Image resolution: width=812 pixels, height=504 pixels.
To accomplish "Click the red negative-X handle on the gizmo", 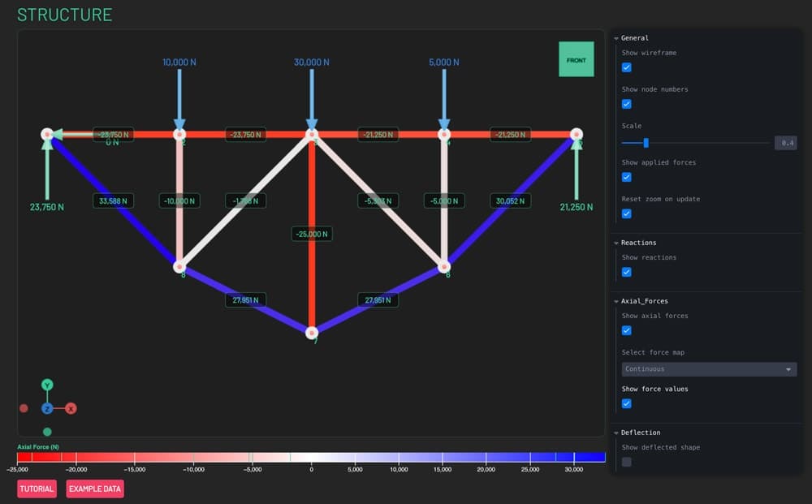I will pos(23,408).
